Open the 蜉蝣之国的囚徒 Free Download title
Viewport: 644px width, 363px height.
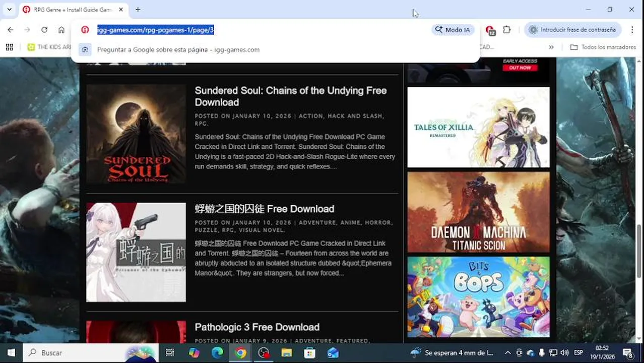265,209
